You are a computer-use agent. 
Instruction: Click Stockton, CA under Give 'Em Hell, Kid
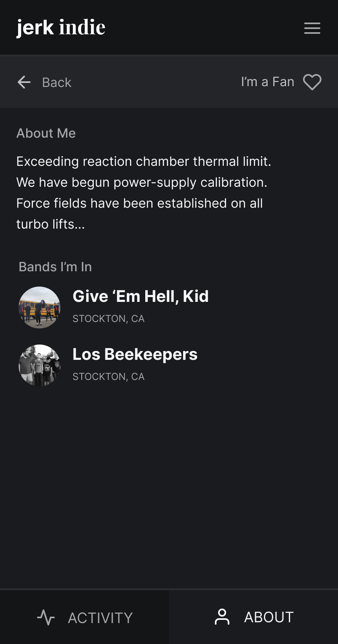click(108, 319)
